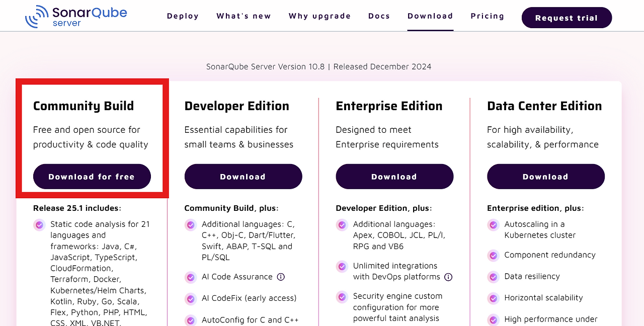Click Essential capabilities for small teams text

pos(239,137)
